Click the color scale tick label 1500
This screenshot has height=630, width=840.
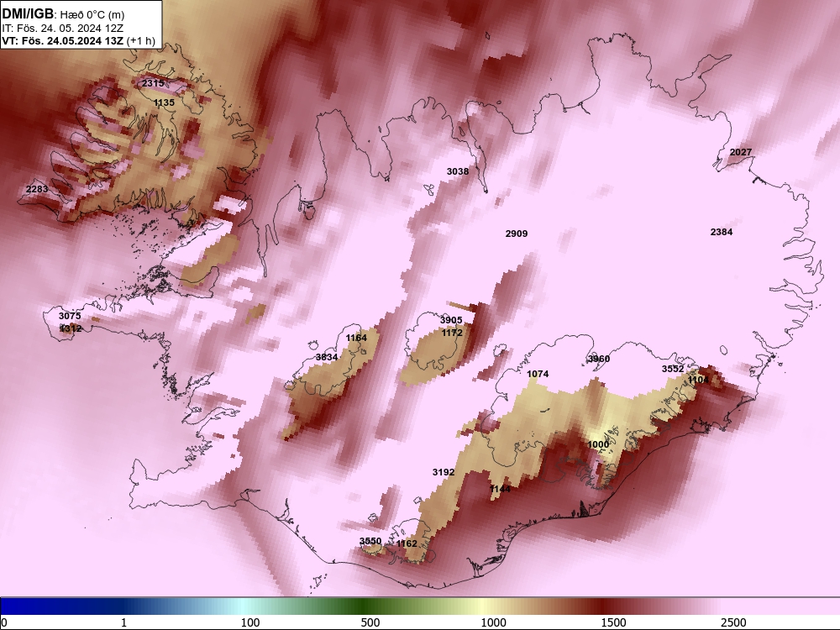pyautogui.click(x=613, y=622)
